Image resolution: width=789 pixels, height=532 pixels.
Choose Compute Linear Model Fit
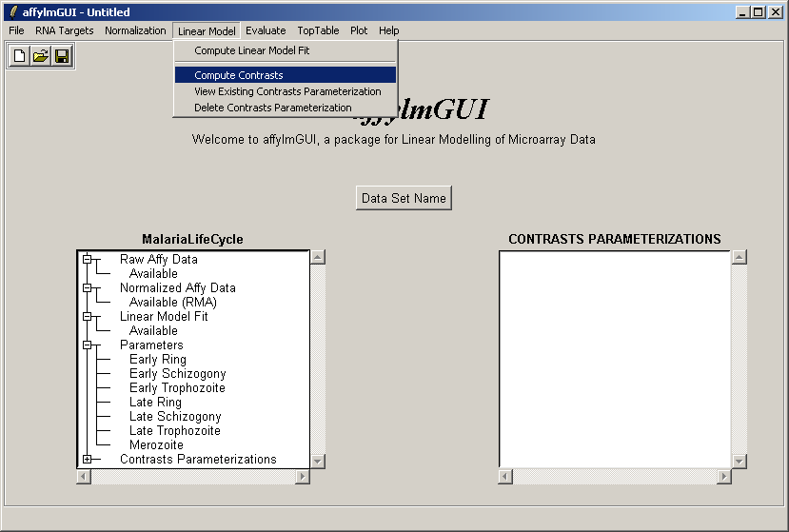click(x=251, y=50)
